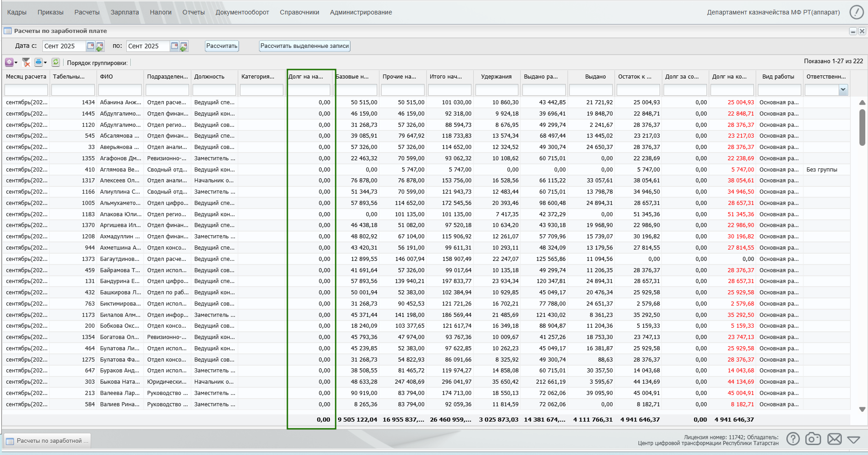Open the 'Справочники' menu

pos(300,12)
